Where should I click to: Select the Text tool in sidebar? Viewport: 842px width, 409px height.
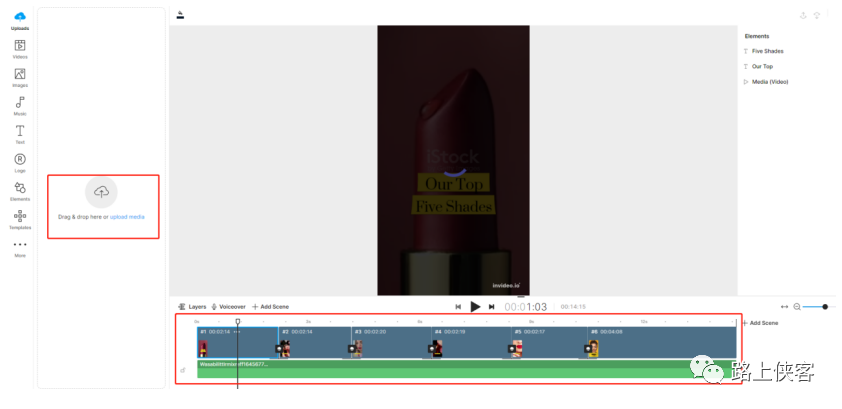pyautogui.click(x=19, y=132)
